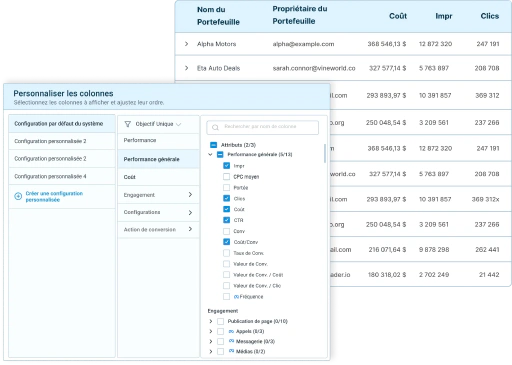Enable the Portée column checkbox
512x365 pixels.
click(226, 187)
